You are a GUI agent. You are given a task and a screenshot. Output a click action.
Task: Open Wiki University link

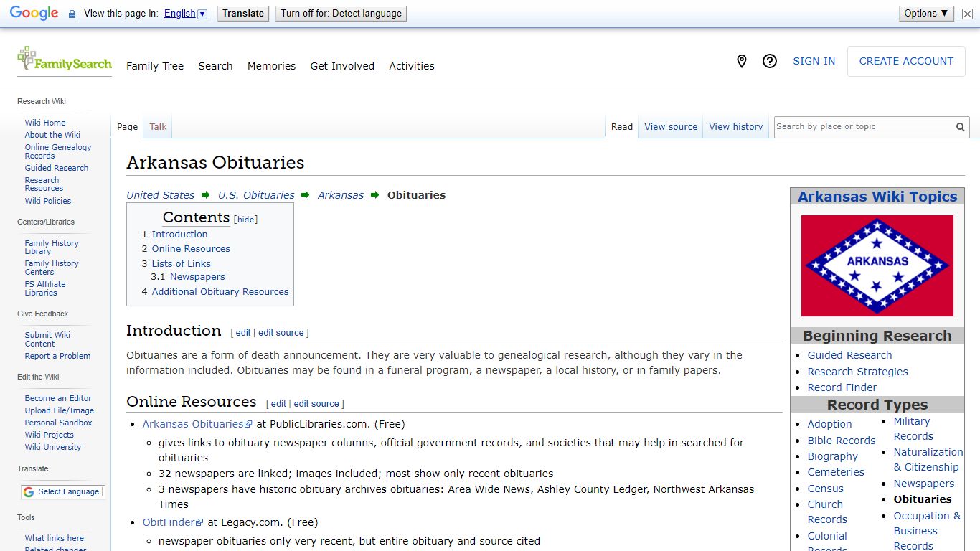53,447
